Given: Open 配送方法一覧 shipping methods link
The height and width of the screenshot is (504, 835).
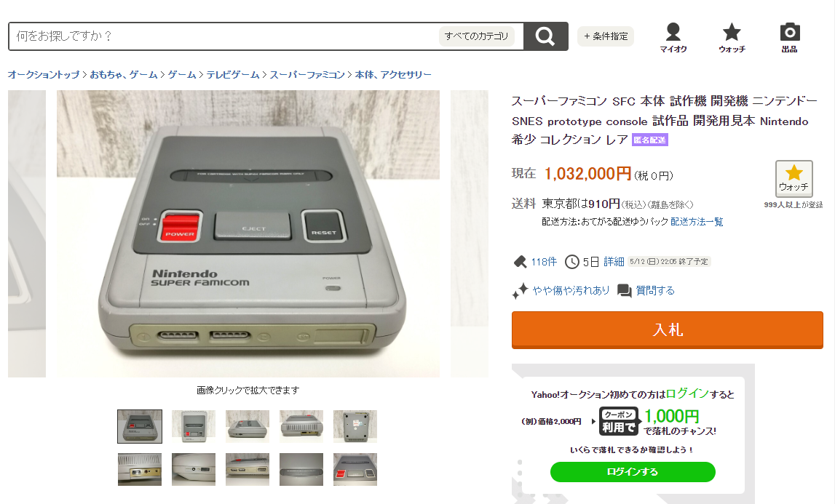Looking at the screenshot, I should tap(697, 221).
